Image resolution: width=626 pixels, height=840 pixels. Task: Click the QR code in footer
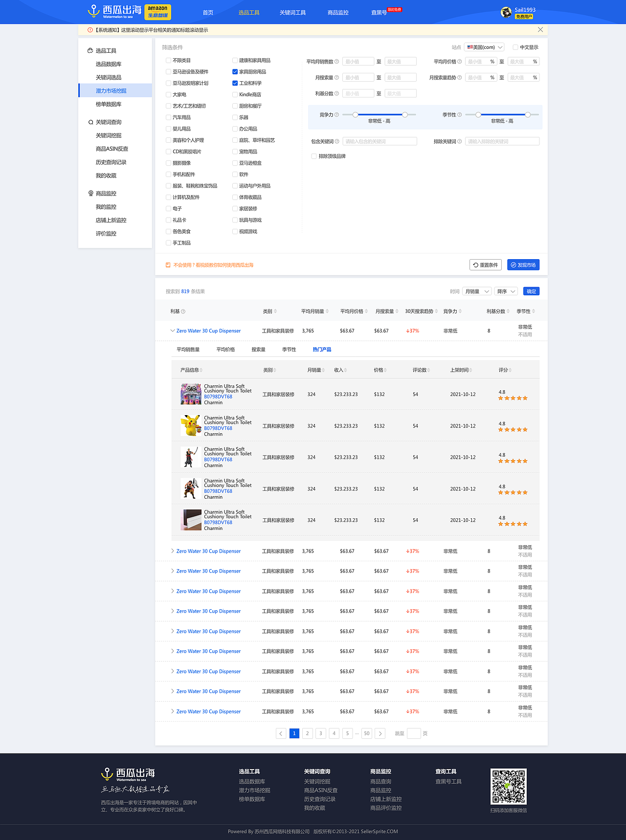click(509, 786)
